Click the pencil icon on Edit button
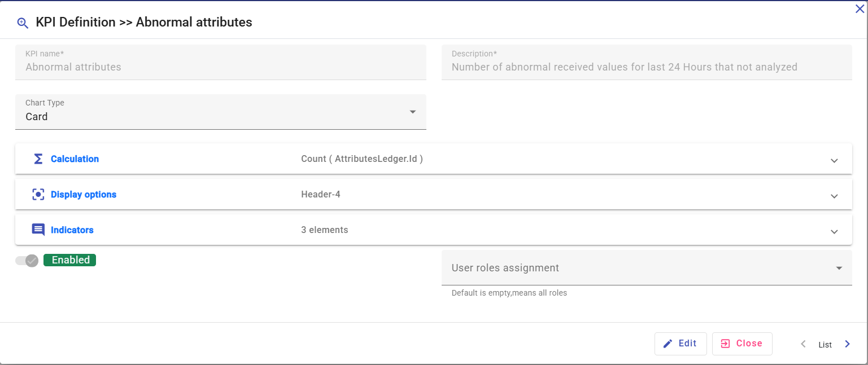 click(x=668, y=344)
